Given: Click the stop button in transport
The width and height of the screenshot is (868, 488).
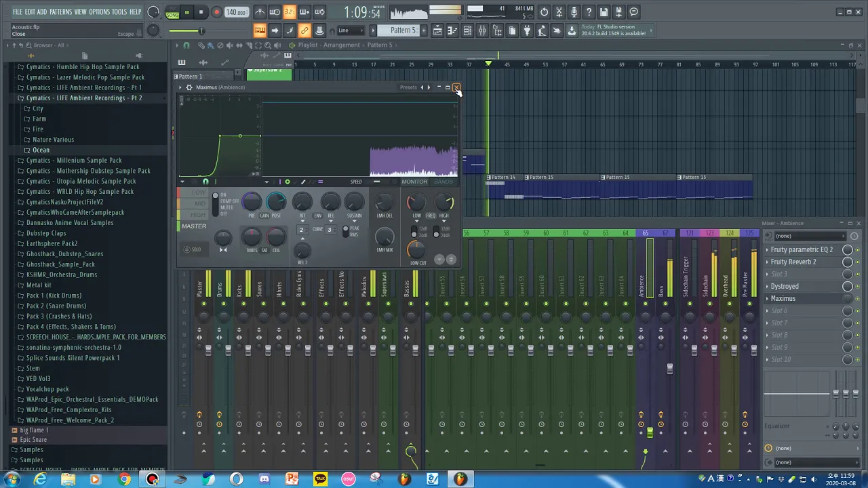Looking at the screenshot, I should 201,12.
